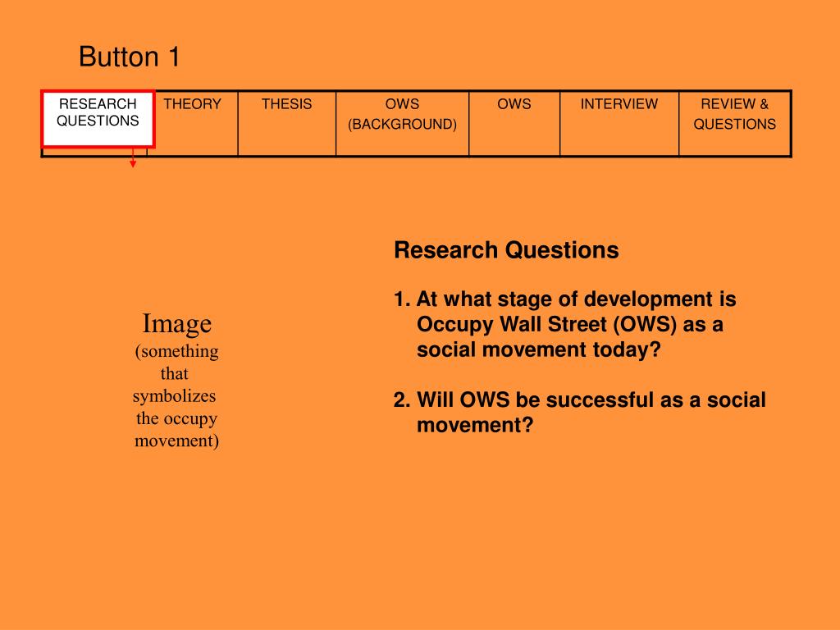Select the OWS tab next to INTERVIEW
The image size is (840, 630).
coord(514,124)
